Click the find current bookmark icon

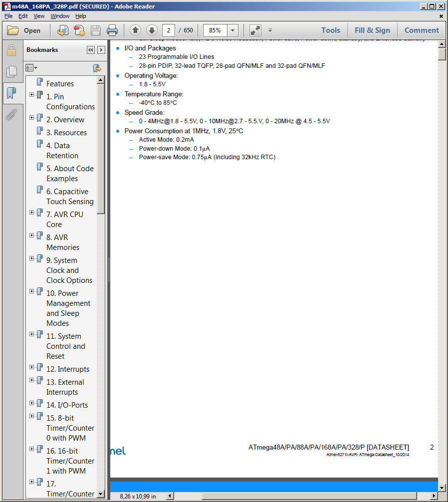pos(97,68)
